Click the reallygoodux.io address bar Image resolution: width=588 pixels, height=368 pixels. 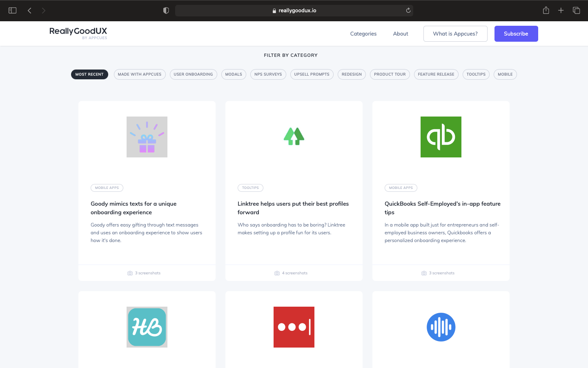click(294, 11)
